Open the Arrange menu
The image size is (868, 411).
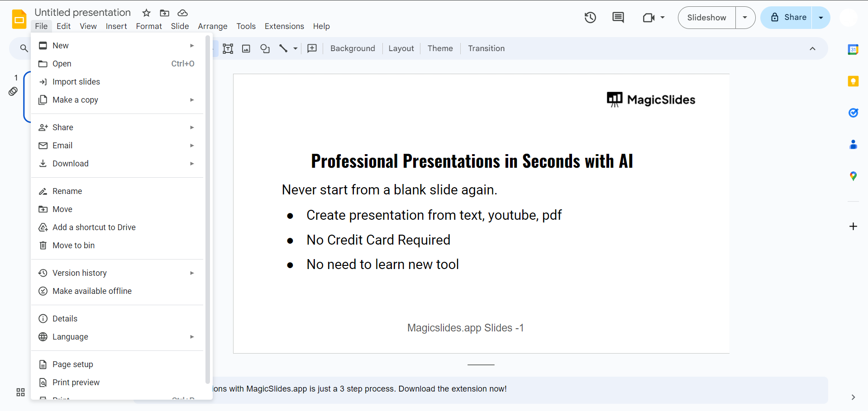(x=213, y=26)
